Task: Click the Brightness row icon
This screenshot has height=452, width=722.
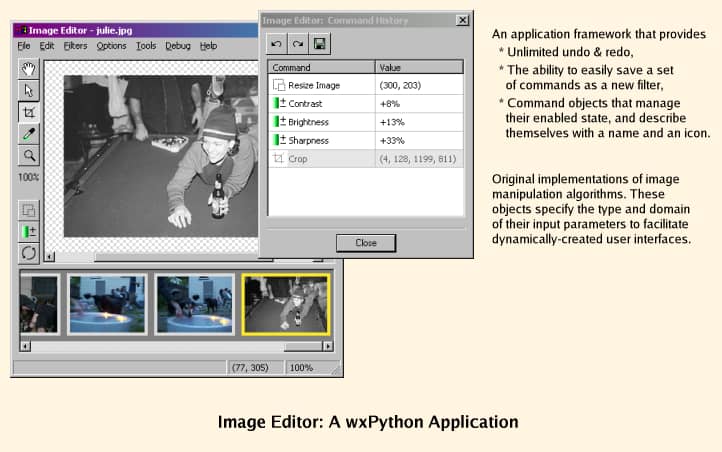Action: pos(279,122)
